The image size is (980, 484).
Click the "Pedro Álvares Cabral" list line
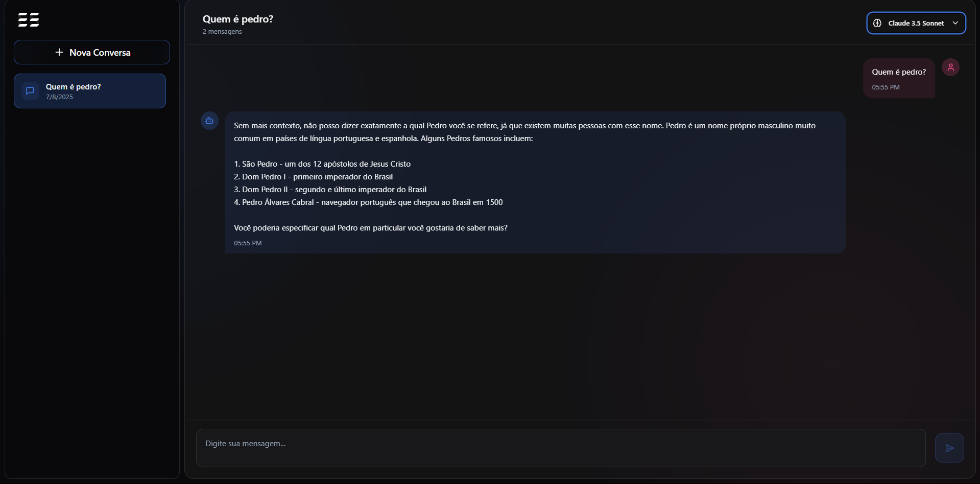(x=368, y=202)
